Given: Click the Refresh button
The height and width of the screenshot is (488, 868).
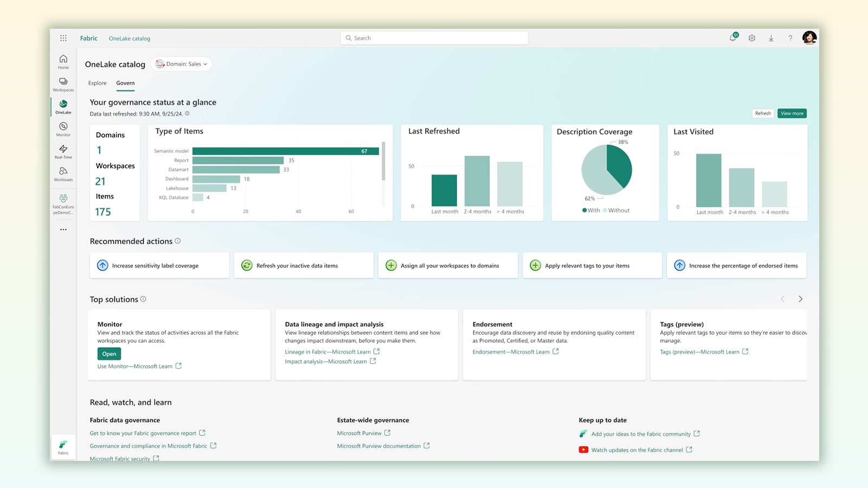Looking at the screenshot, I should point(763,113).
